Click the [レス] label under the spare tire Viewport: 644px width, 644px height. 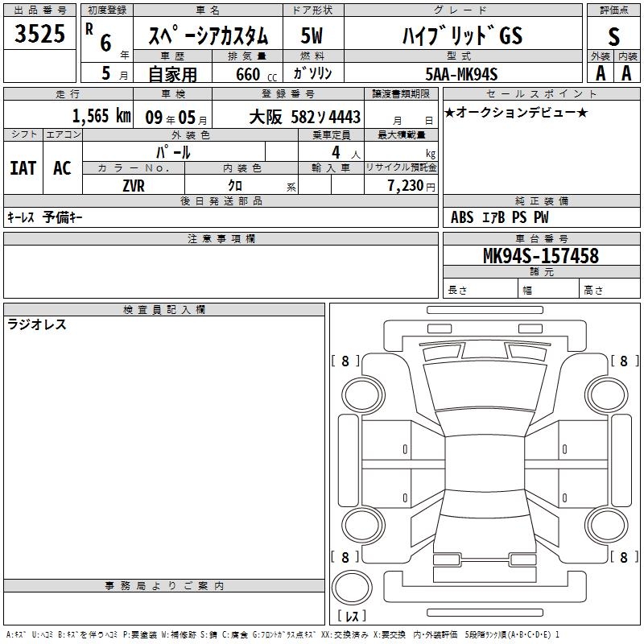click(x=352, y=616)
